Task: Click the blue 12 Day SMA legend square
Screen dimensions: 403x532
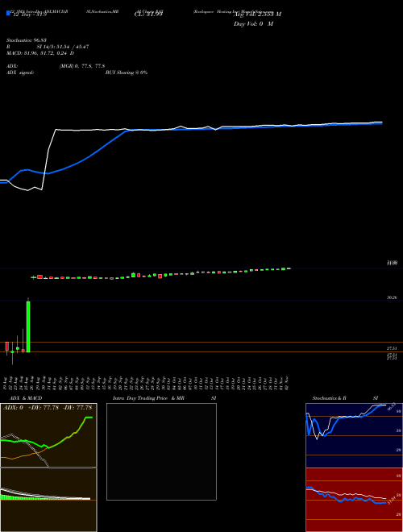Action: click(x=8, y=13)
